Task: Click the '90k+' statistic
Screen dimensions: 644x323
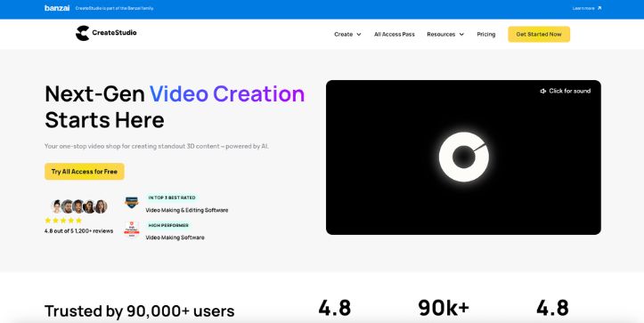Action: tap(444, 308)
